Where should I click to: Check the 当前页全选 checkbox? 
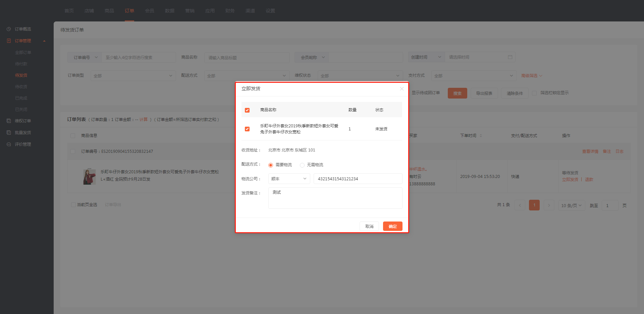tap(73, 205)
